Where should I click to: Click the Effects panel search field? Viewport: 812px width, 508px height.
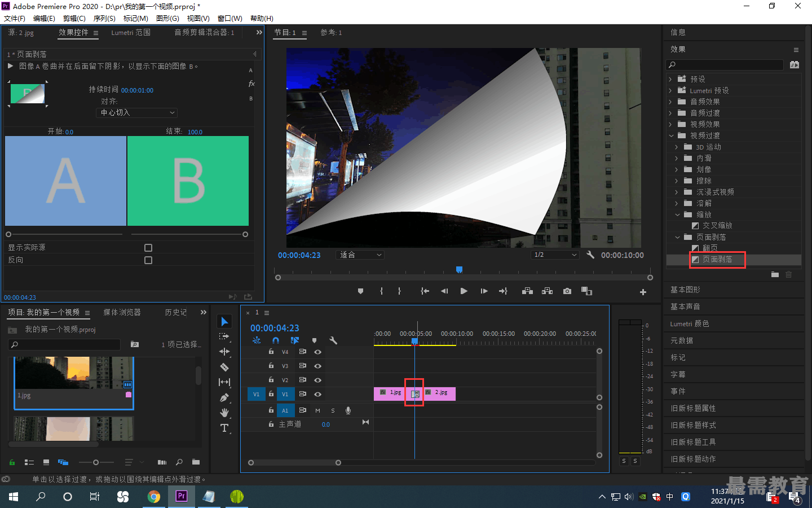coord(725,65)
